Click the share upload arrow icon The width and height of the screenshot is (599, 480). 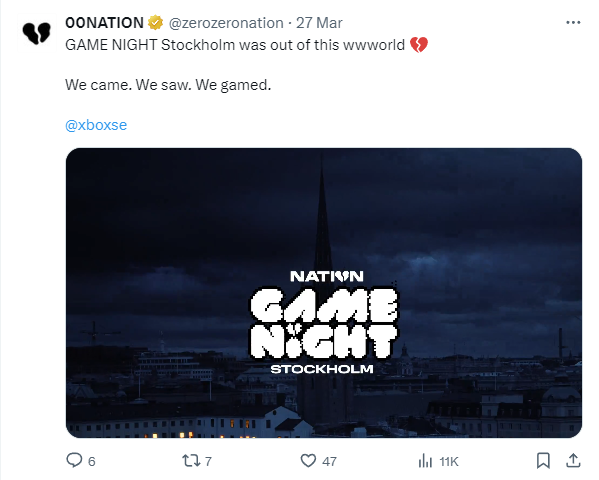tap(573, 461)
